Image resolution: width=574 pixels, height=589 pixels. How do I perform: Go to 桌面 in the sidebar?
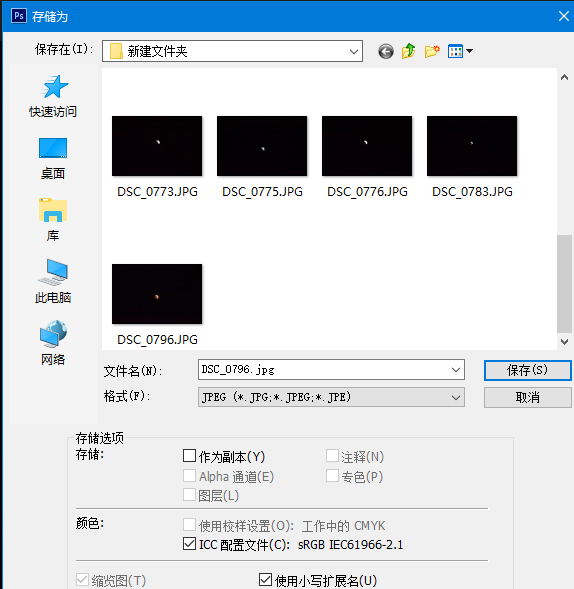(x=53, y=159)
